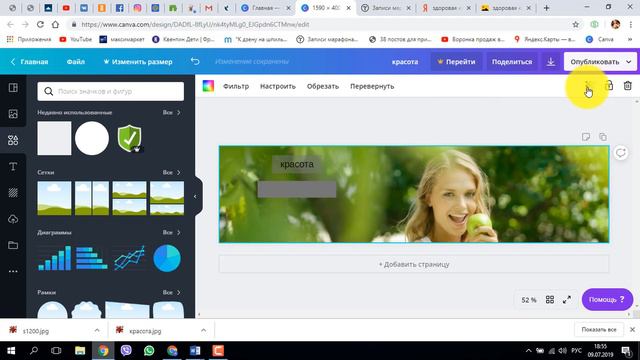Add the line chart diagram

[129, 258]
